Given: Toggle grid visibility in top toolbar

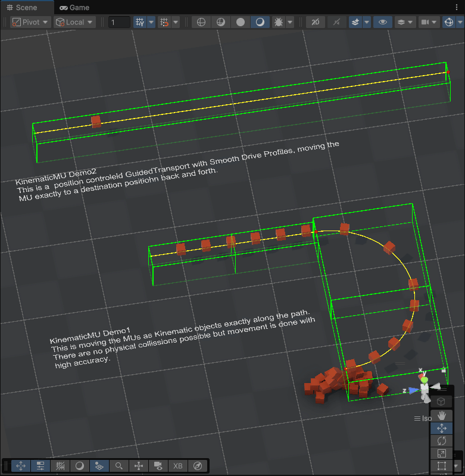Looking at the screenshot, I should [x=140, y=22].
